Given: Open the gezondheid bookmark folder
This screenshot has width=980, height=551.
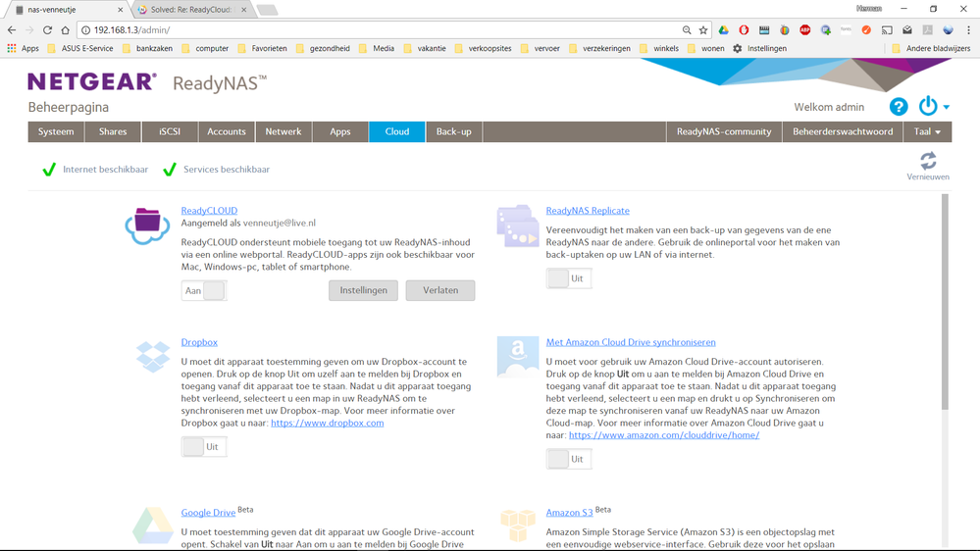Looking at the screenshot, I should click(323, 48).
